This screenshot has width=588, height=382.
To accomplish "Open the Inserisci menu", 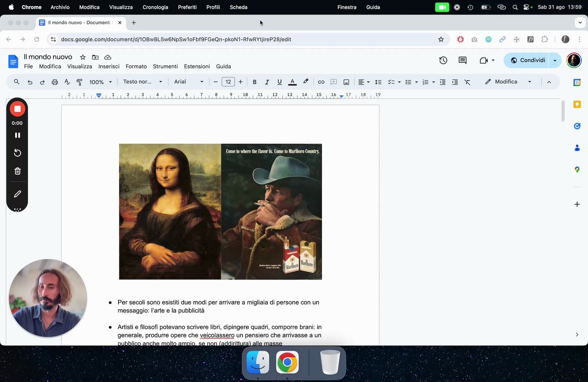I will pos(109,67).
